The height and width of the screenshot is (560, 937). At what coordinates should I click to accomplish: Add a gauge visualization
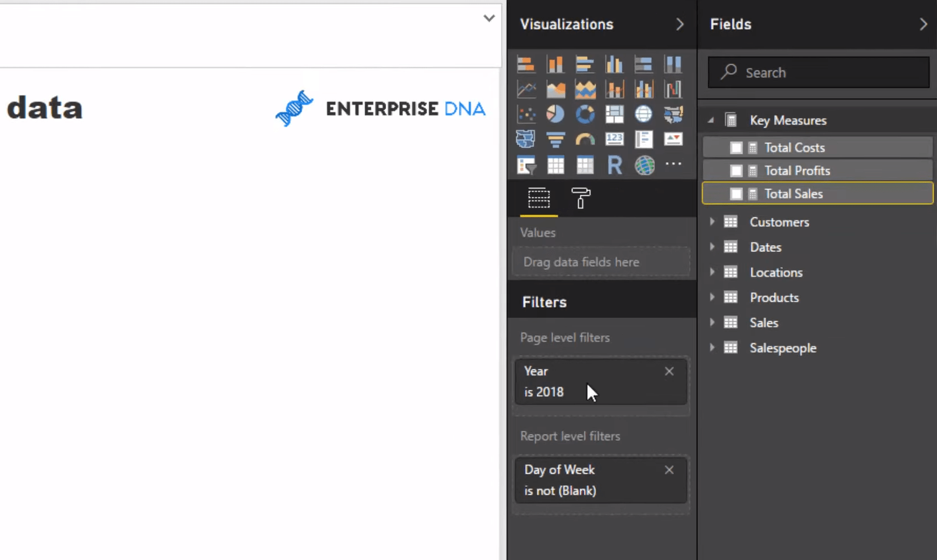tap(585, 139)
